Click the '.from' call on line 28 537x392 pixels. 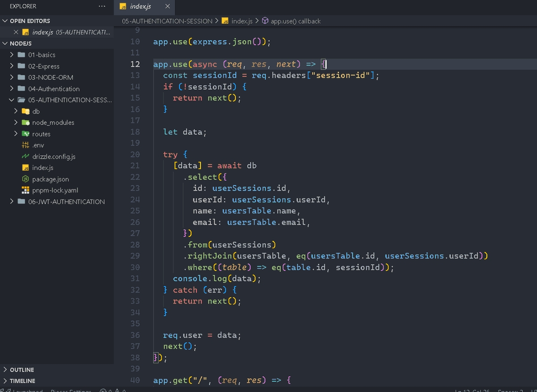(x=195, y=245)
